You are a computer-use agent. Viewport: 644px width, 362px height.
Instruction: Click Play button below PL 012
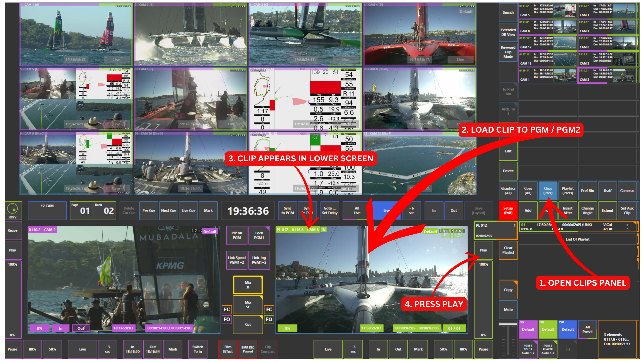[x=483, y=250]
